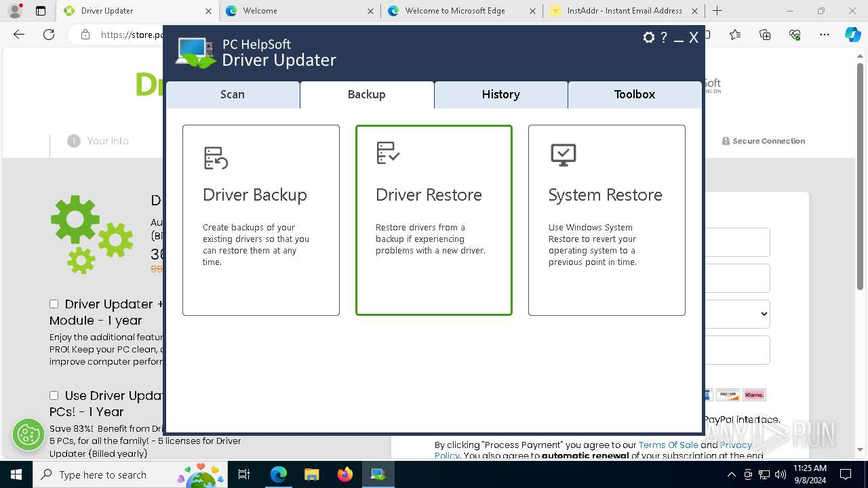Launch Microsoft Edge from taskbar
868x488 pixels.
279,474
